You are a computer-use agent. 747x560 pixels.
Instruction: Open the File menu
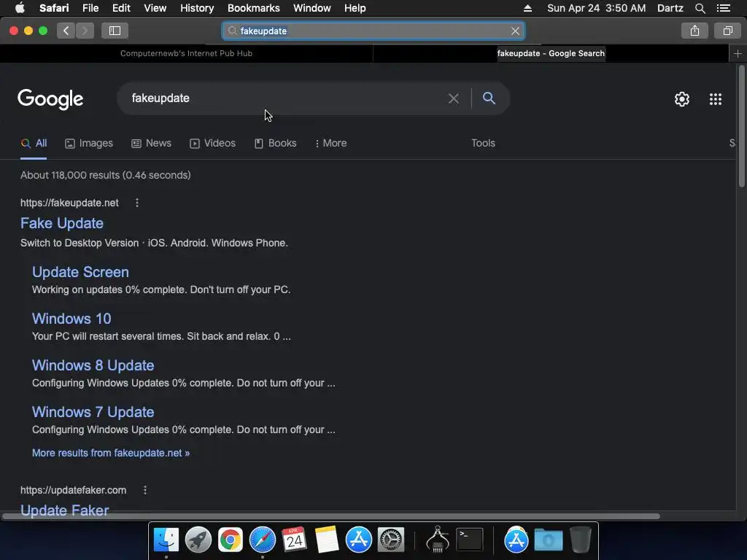[x=90, y=8]
